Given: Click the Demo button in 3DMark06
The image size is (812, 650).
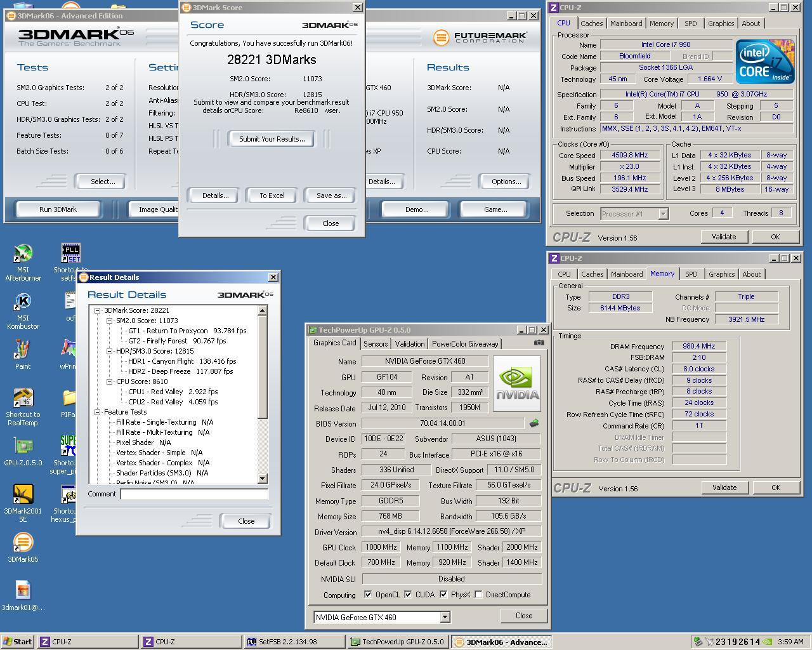Looking at the screenshot, I should point(416,209).
